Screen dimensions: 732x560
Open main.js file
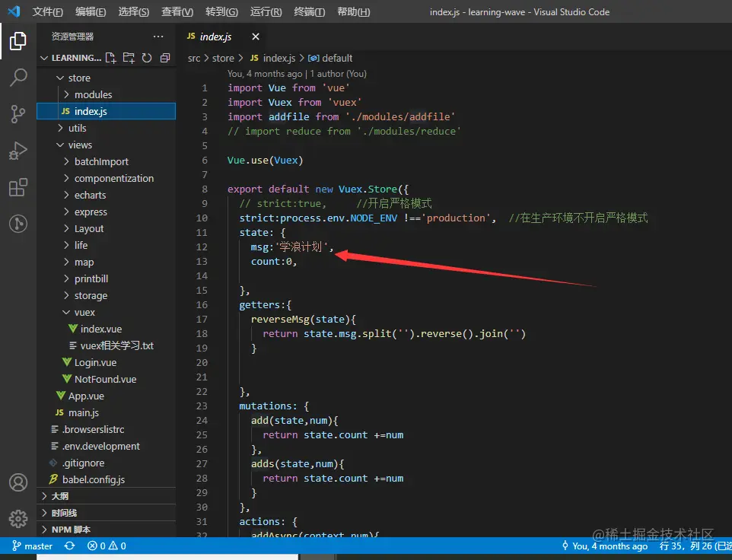pyautogui.click(x=106, y=413)
